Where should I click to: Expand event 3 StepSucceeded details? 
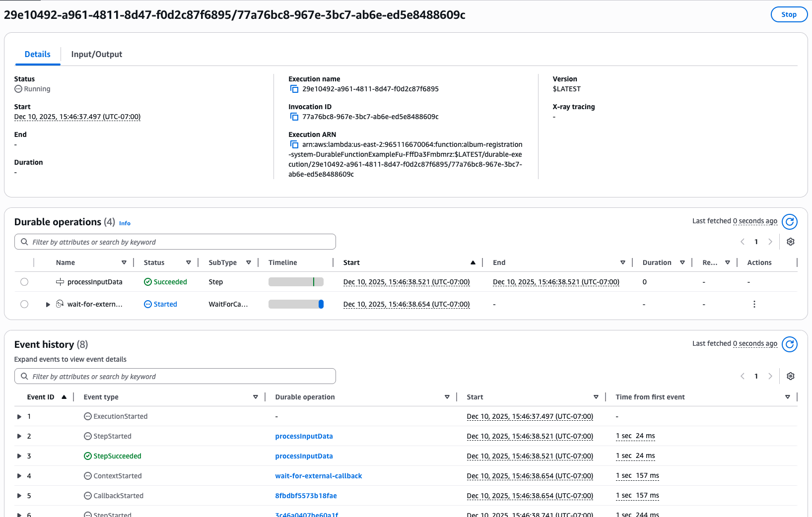coord(19,456)
